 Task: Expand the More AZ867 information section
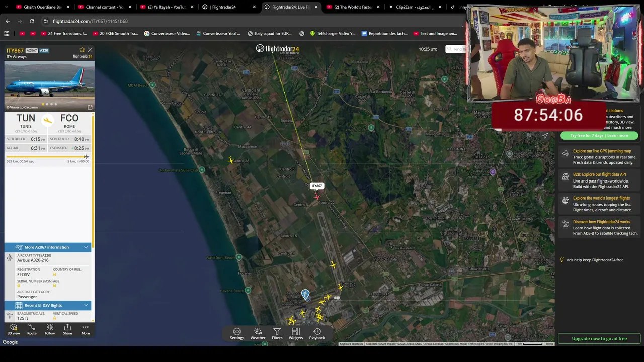tap(48, 247)
